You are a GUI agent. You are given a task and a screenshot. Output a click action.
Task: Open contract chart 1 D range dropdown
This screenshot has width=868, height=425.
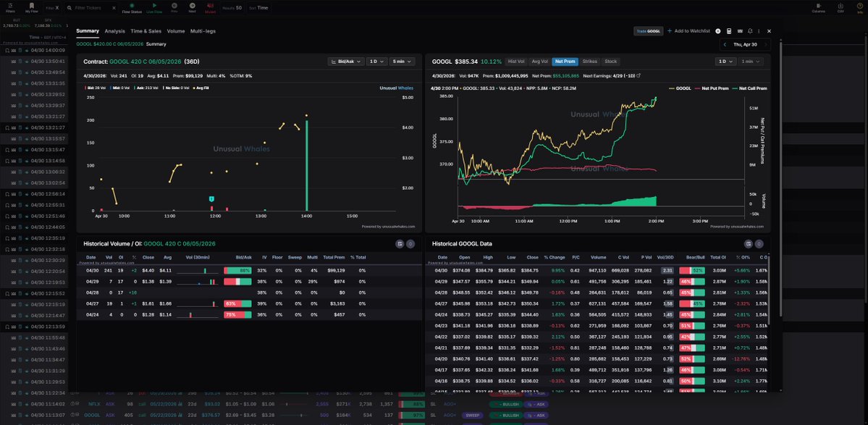[376, 62]
